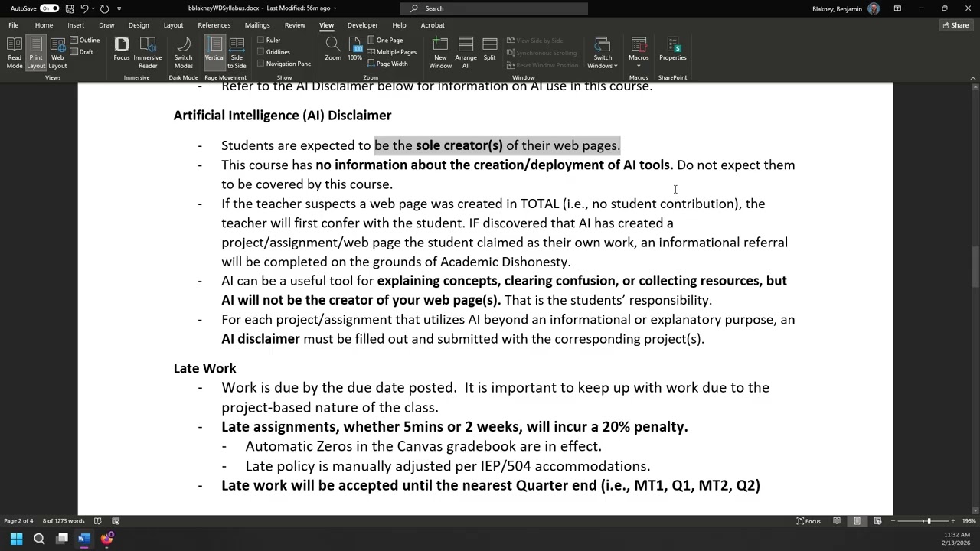The width and height of the screenshot is (980, 551).
Task: Switch to Web Layout from status bar
Action: [x=877, y=521]
